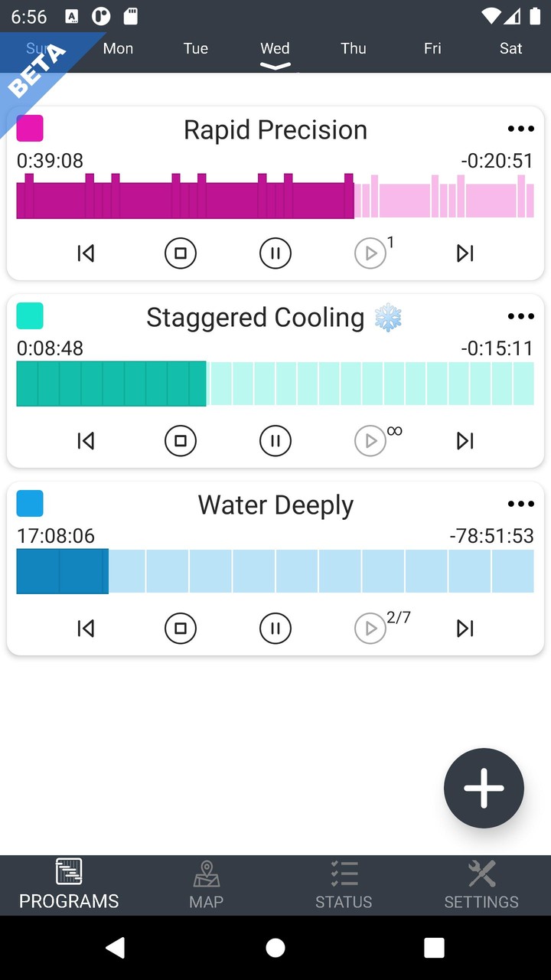Viewport: 551px width, 980px height.
Task: Pause the Staggered Cooling program
Action: (x=275, y=440)
